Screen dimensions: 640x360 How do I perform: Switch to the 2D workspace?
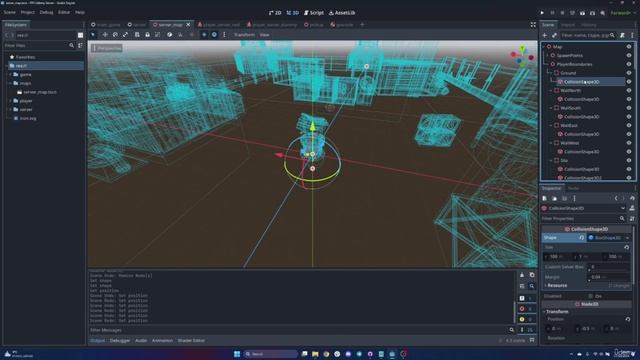point(275,13)
